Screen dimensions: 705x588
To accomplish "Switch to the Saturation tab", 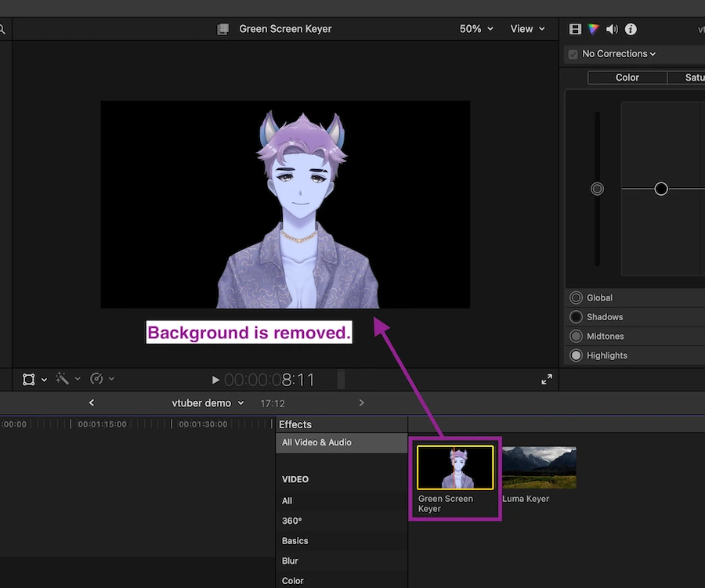I will click(688, 78).
